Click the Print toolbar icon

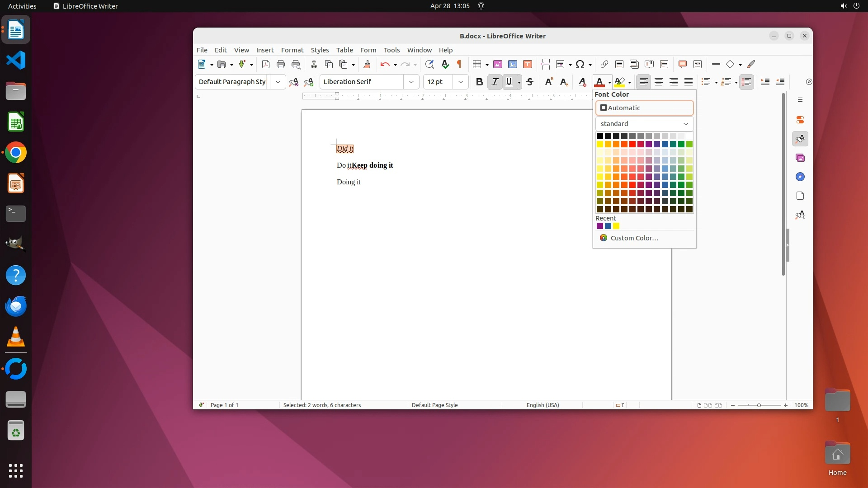click(x=281, y=64)
